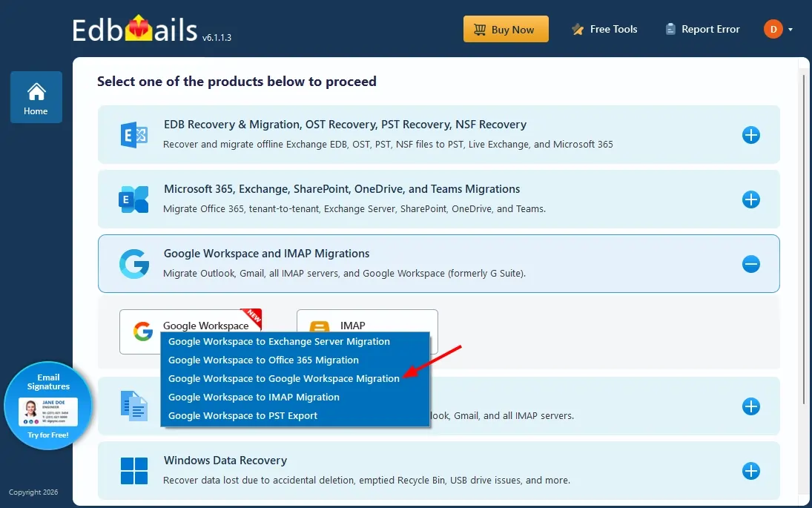
Task: Choose Google Workspace to IMAP Migration
Action: pos(294,398)
